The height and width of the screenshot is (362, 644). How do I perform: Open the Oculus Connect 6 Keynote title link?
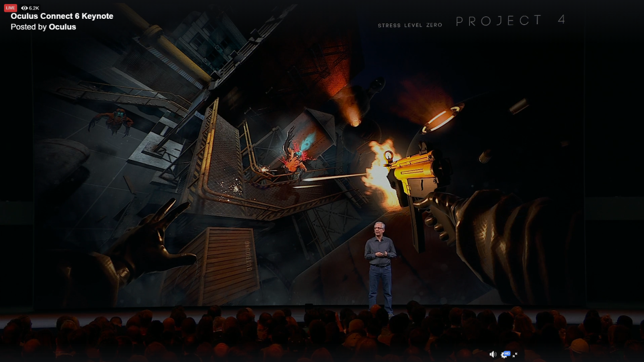coord(62,16)
